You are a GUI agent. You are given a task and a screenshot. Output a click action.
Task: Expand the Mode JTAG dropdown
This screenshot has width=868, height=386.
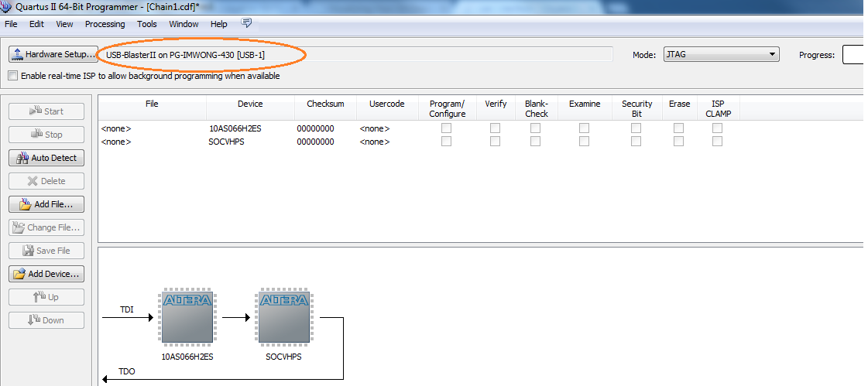(722, 55)
